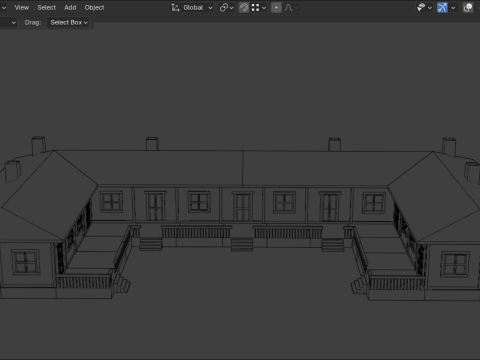The image size is (480, 360).
Task: Expand gizmo options dropdown arrow
Action: tap(453, 7)
